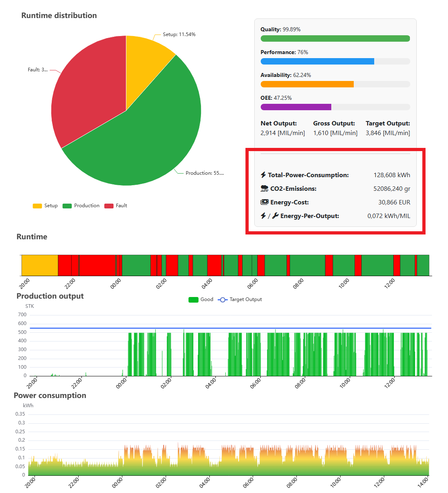The image size is (448, 493).
Task: Click the Total-Power-Consumption lightning bolt icon
Action: click(263, 175)
